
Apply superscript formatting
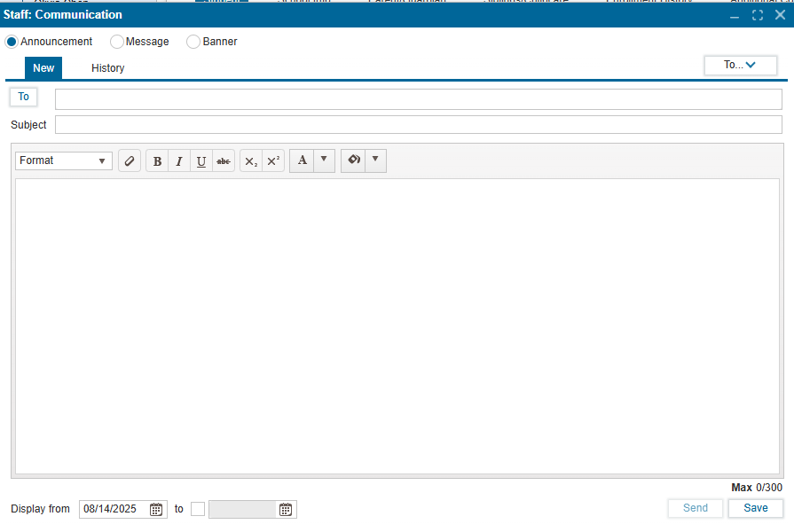pos(273,160)
